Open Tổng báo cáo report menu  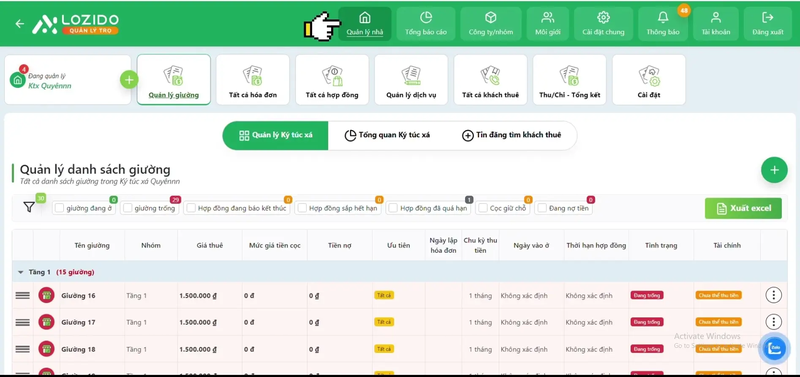click(x=426, y=24)
